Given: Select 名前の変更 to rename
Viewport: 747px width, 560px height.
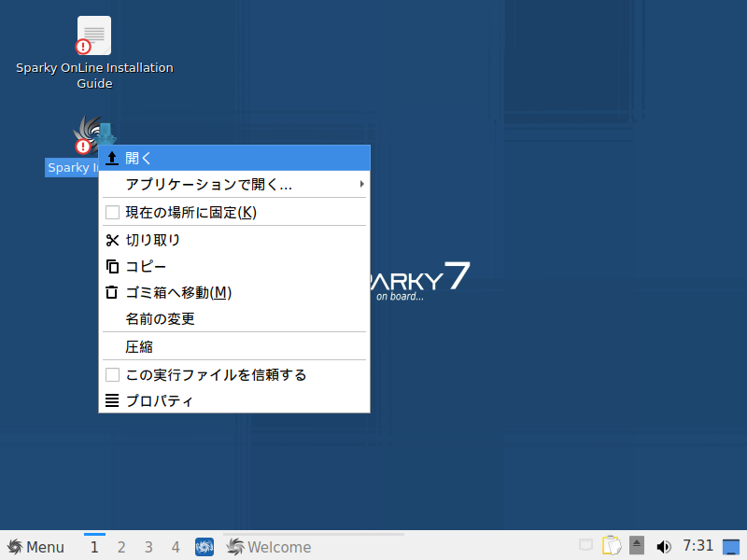Looking at the screenshot, I should pos(234,318).
